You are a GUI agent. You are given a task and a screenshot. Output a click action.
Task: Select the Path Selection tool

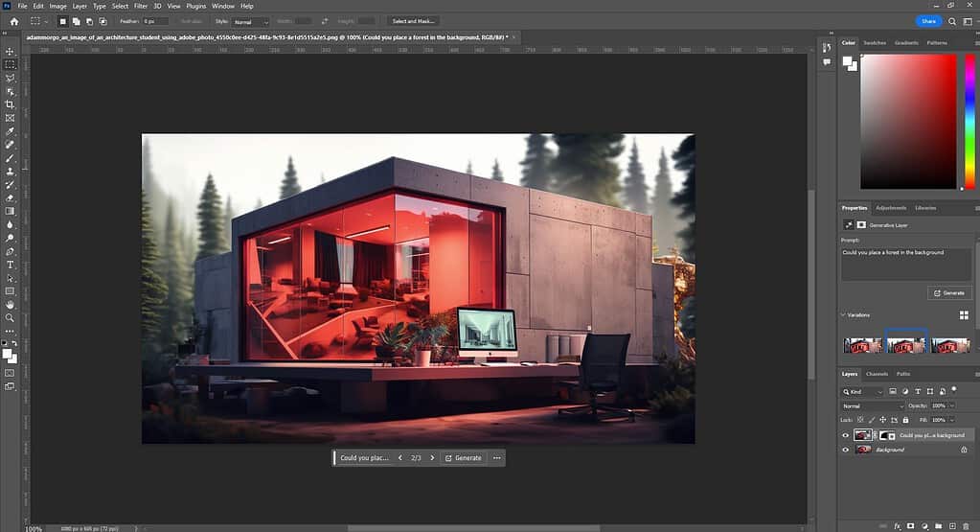10,278
